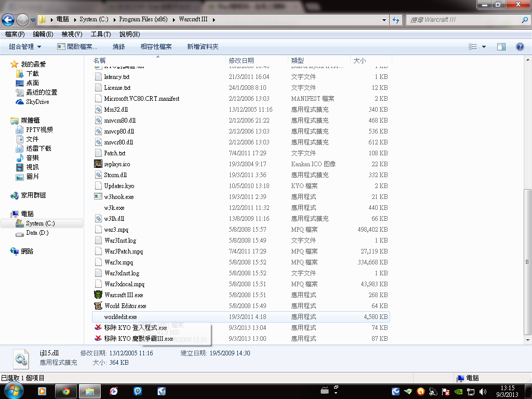The height and width of the screenshot is (399, 532).
Task: Select Microsoft.VC80.CRT.manifest file
Action: pyautogui.click(x=141, y=98)
